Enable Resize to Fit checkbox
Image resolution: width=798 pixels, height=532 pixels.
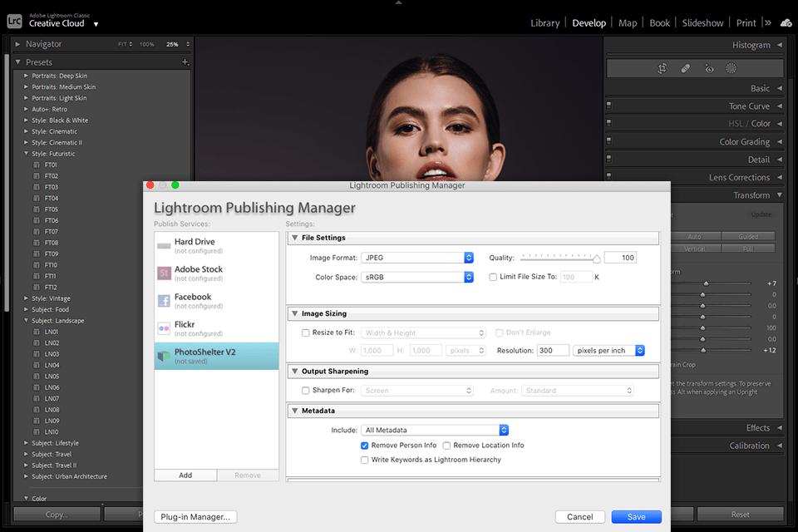[x=305, y=333]
